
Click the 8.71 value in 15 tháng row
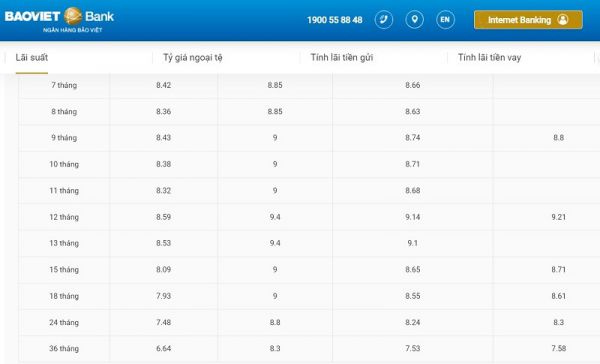[x=558, y=269]
